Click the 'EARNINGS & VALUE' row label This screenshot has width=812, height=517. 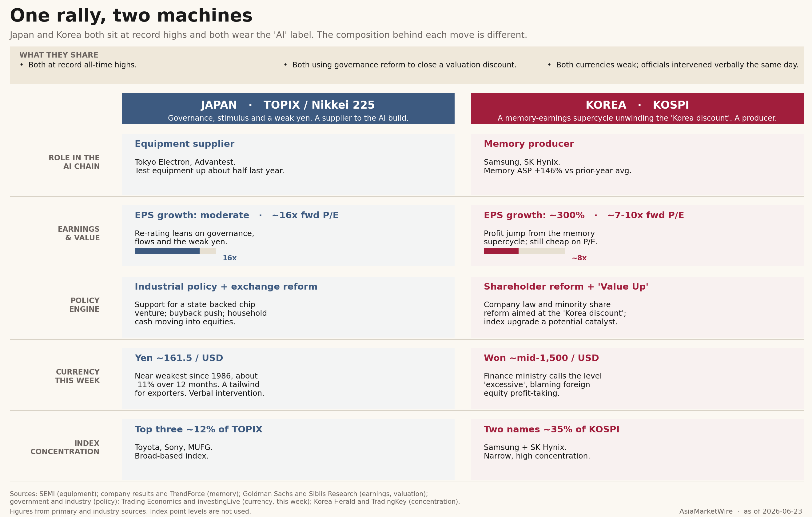(78, 234)
